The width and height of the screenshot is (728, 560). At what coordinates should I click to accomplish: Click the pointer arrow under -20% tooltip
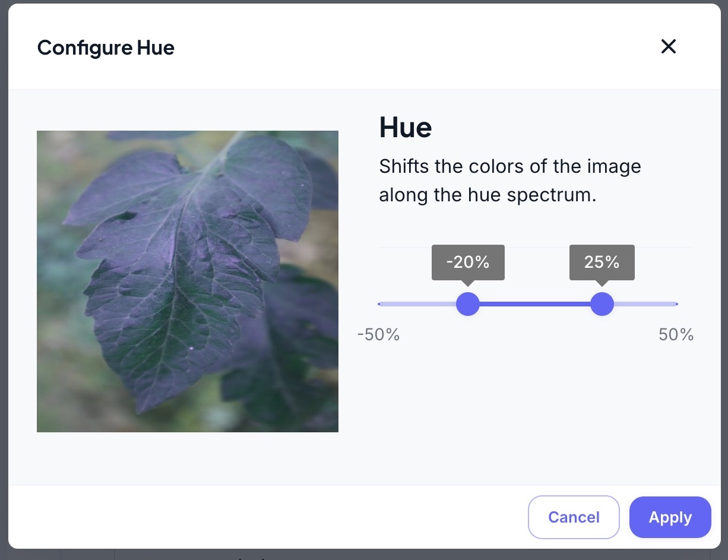(x=468, y=283)
